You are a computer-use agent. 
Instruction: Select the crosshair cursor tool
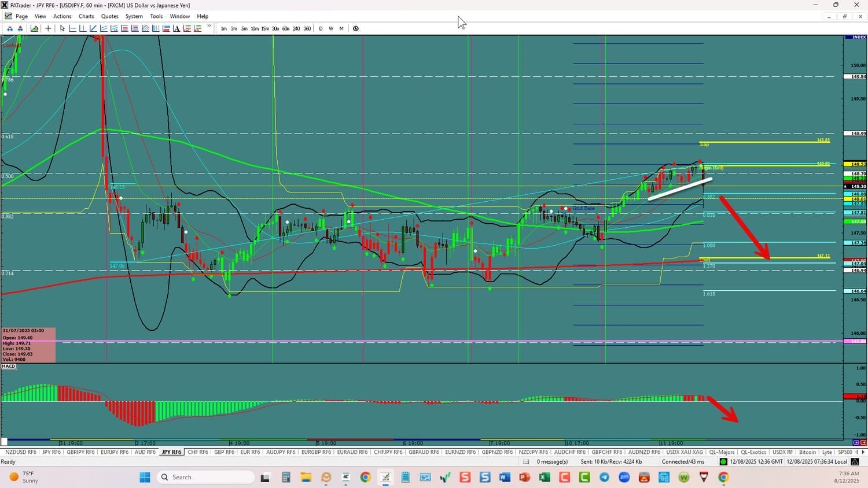click(x=48, y=28)
